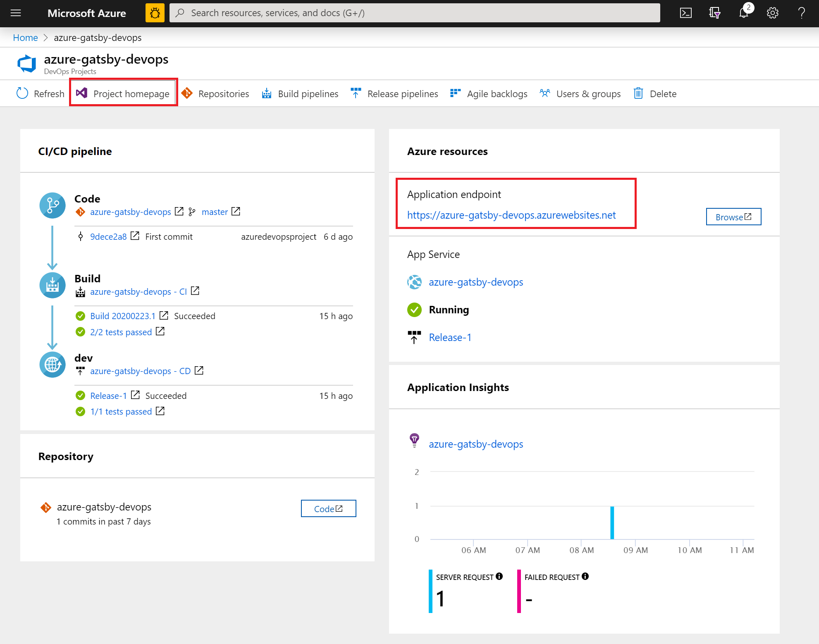Click the azure-gatsby-devops App Service link
Screen dimensions: 819x644
pos(476,282)
